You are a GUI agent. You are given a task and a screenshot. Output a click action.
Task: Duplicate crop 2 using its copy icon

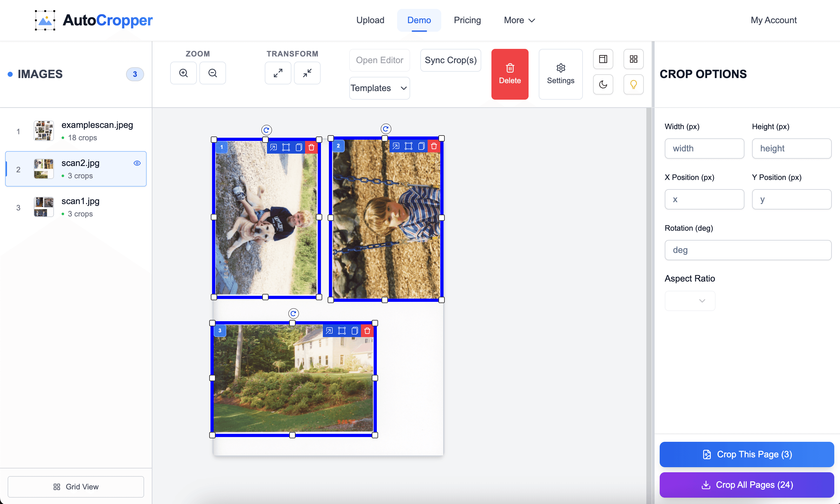[421, 146]
